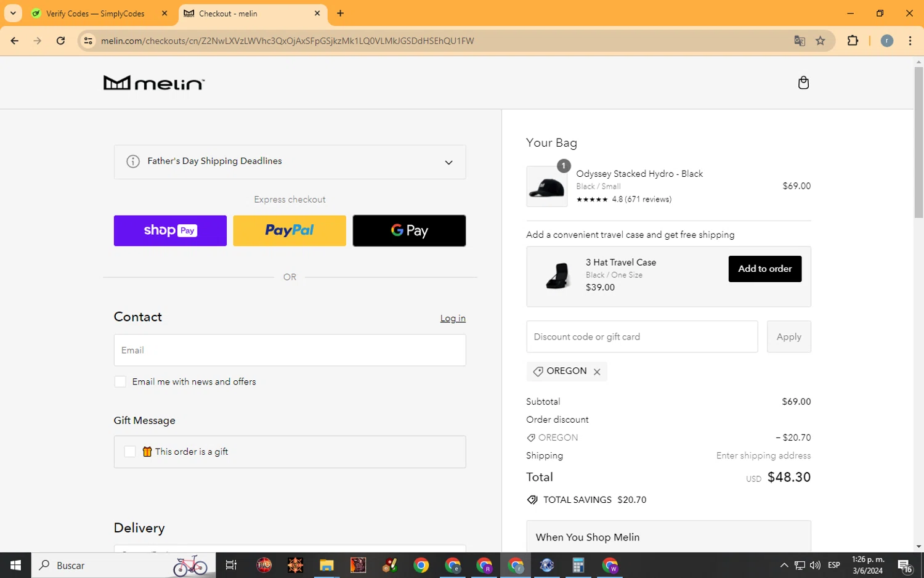The height and width of the screenshot is (578, 924).
Task: Close the Verify Codes tab
Action: tap(164, 14)
